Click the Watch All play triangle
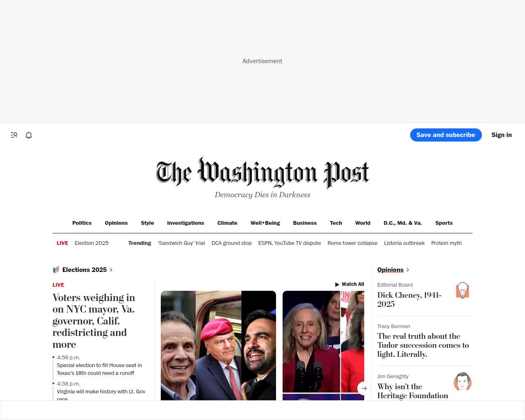The image size is (525, 420). pyautogui.click(x=337, y=284)
